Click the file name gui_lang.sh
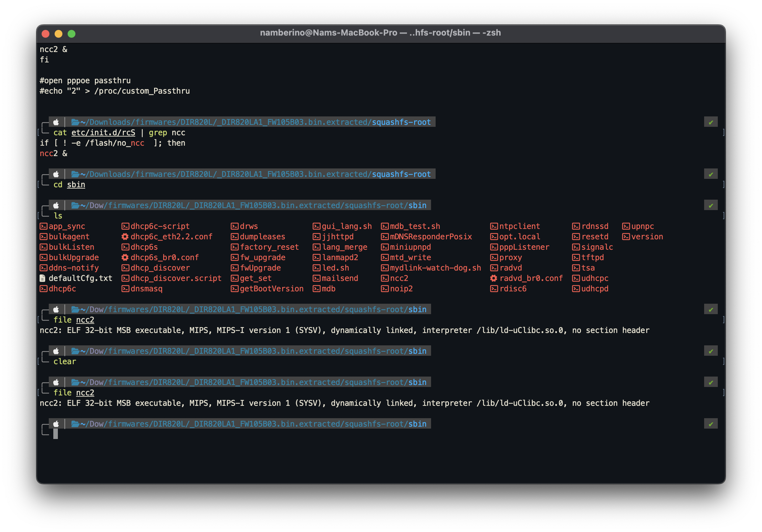 pyautogui.click(x=347, y=226)
